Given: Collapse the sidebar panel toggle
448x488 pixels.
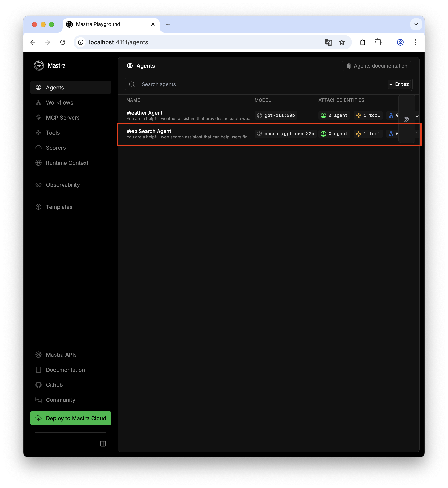Looking at the screenshot, I should pyautogui.click(x=103, y=444).
